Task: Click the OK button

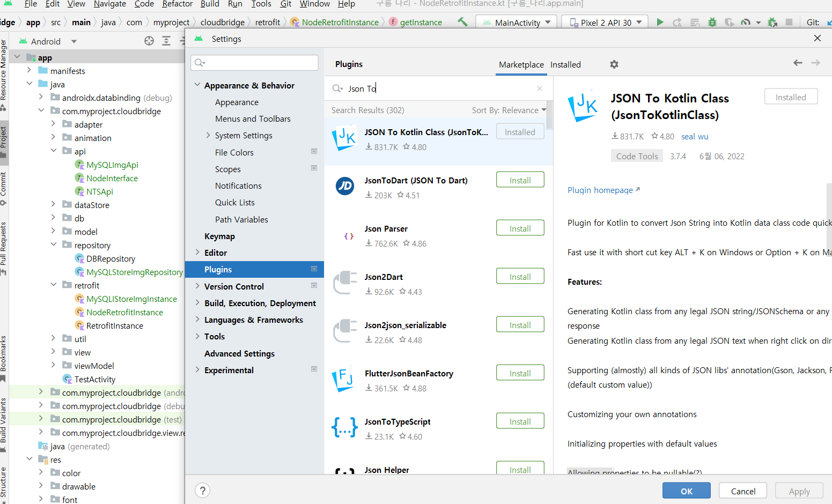Action: 686,491
